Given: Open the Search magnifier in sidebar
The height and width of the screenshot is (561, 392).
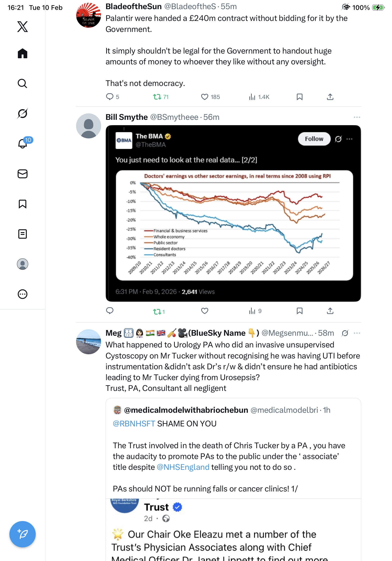Looking at the screenshot, I should (x=23, y=84).
